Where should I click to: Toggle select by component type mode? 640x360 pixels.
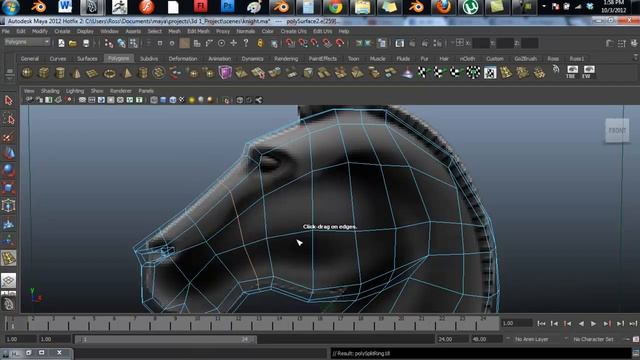133,43
